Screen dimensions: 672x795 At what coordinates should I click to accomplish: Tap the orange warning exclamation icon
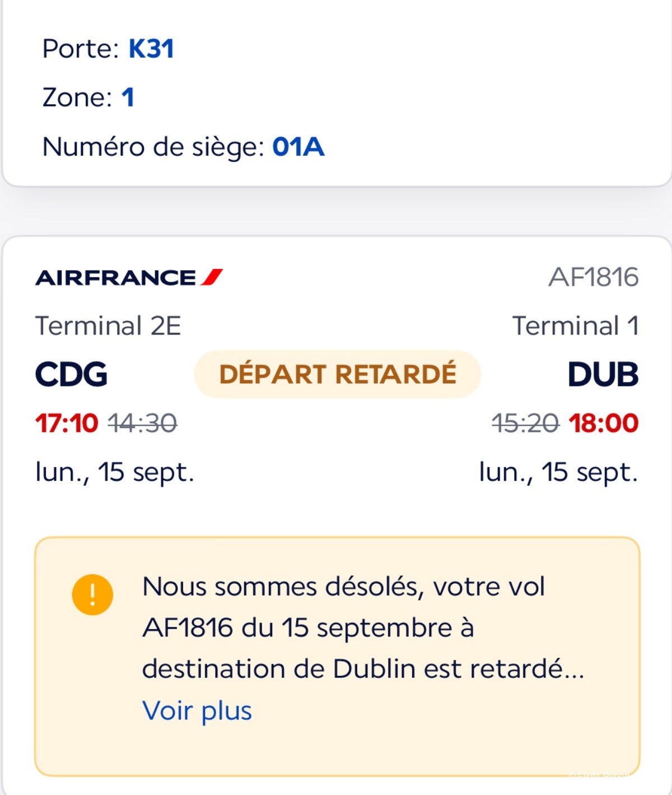92,595
